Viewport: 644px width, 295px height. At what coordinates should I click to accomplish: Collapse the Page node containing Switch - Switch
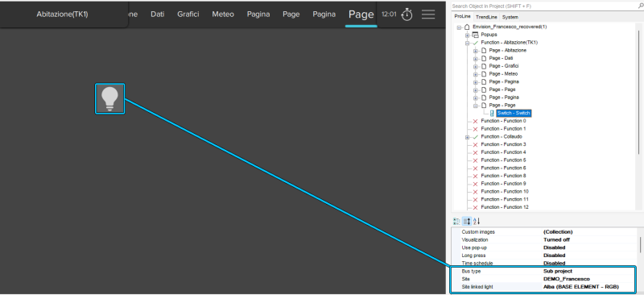[476, 106]
